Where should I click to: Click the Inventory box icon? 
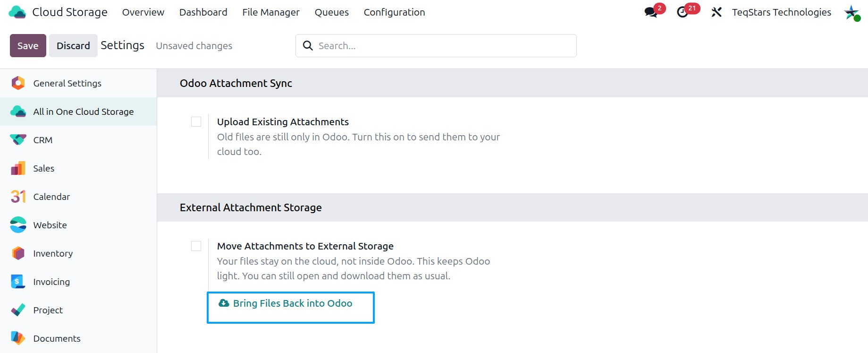[18, 253]
